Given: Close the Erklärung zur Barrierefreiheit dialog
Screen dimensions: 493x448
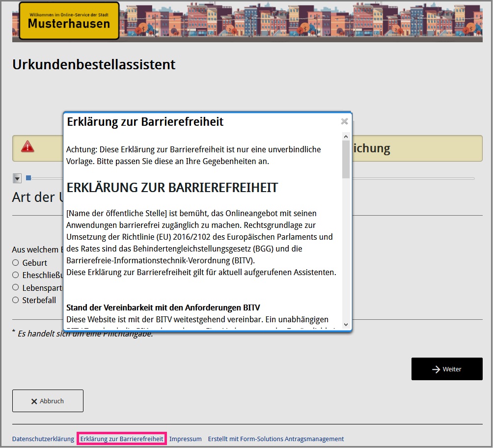Looking at the screenshot, I should (x=344, y=121).
